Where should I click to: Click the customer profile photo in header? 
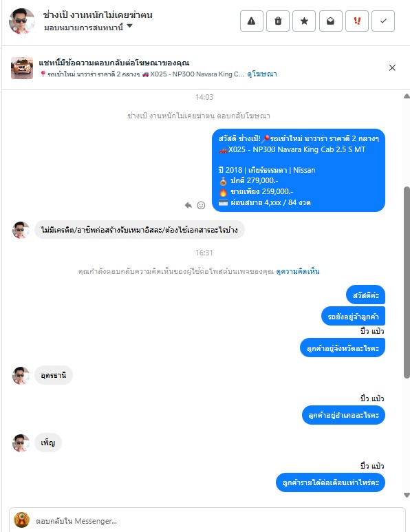(22, 21)
